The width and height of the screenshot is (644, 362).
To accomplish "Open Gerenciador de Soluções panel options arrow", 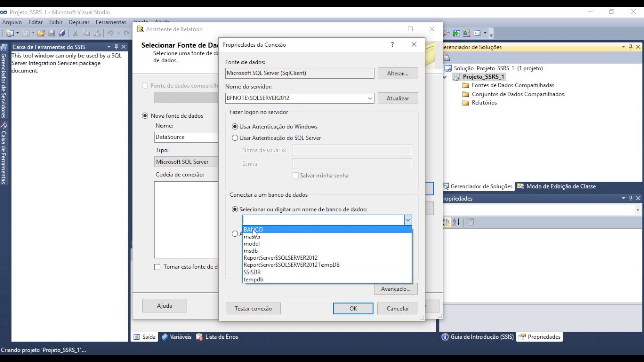I will click(x=623, y=47).
